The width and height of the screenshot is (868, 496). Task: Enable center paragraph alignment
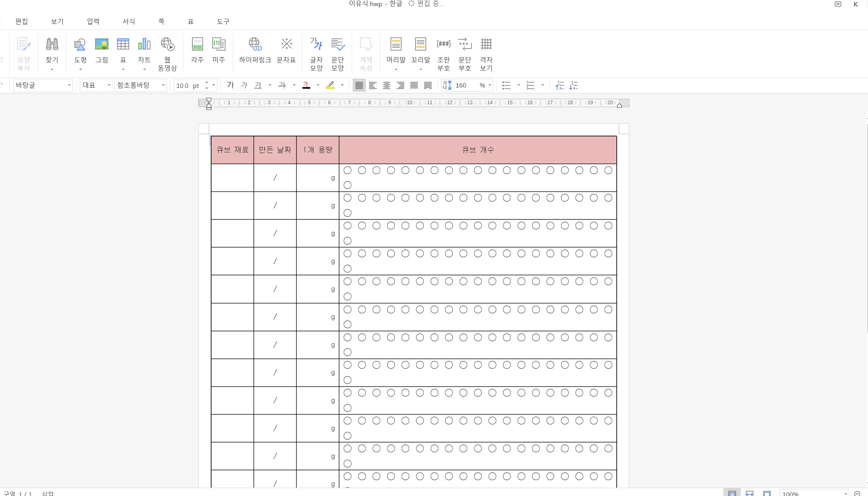(x=386, y=85)
